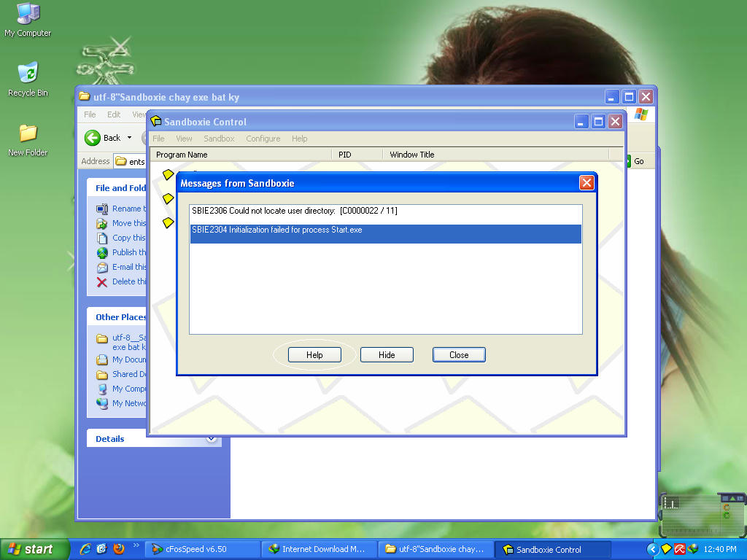The image size is (747, 560).
Task: Open File menu in Sandboxie Control
Action: tap(158, 139)
